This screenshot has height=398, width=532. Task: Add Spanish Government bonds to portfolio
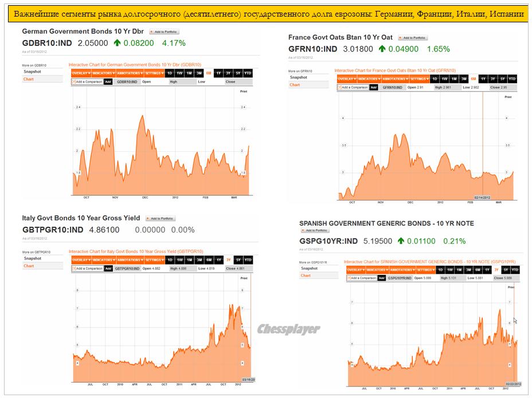pos(315,231)
